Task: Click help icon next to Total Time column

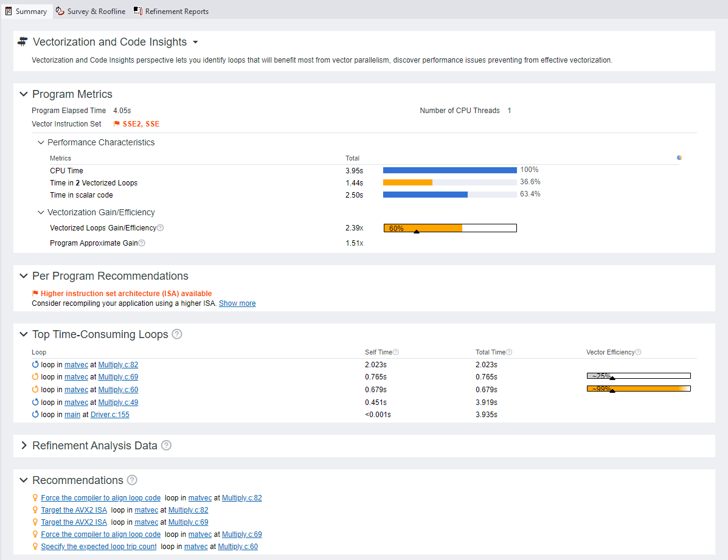Action: pyautogui.click(x=509, y=352)
